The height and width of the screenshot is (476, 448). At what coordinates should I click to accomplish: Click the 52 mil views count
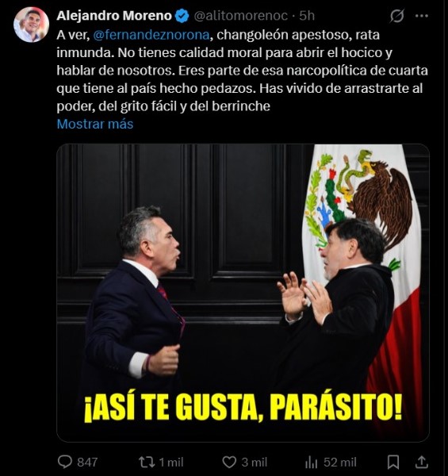(339, 463)
